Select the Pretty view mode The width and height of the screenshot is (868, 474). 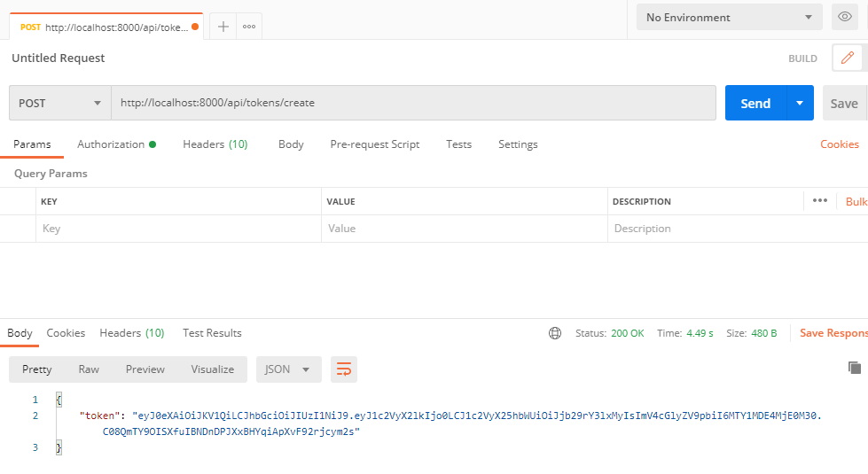[x=36, y=369]
